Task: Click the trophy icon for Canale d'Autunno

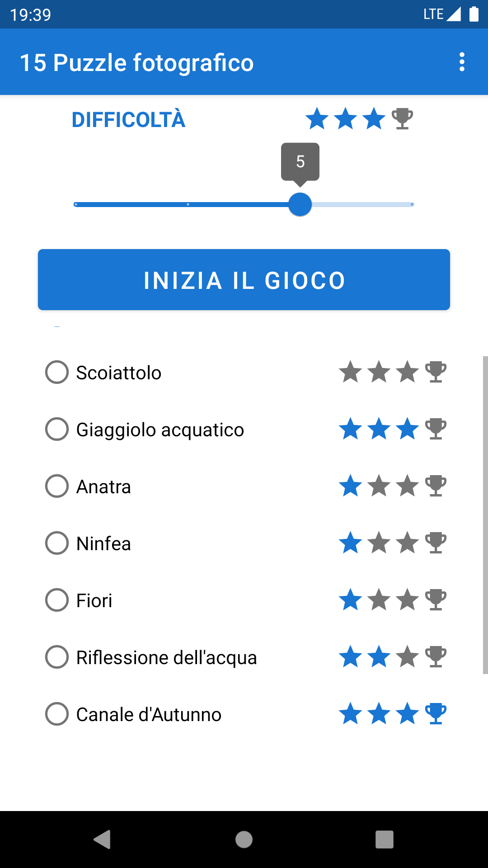Action: (436, 714)
